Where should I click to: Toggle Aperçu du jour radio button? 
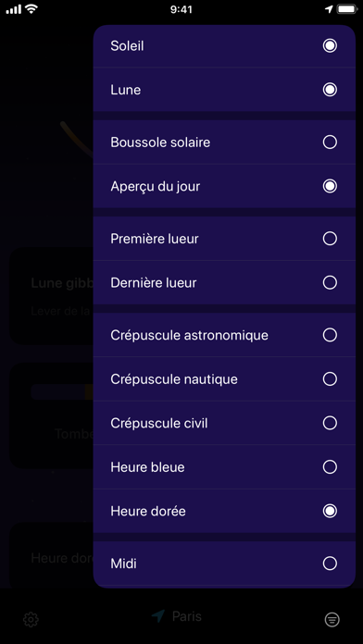(x=330, y=186)
